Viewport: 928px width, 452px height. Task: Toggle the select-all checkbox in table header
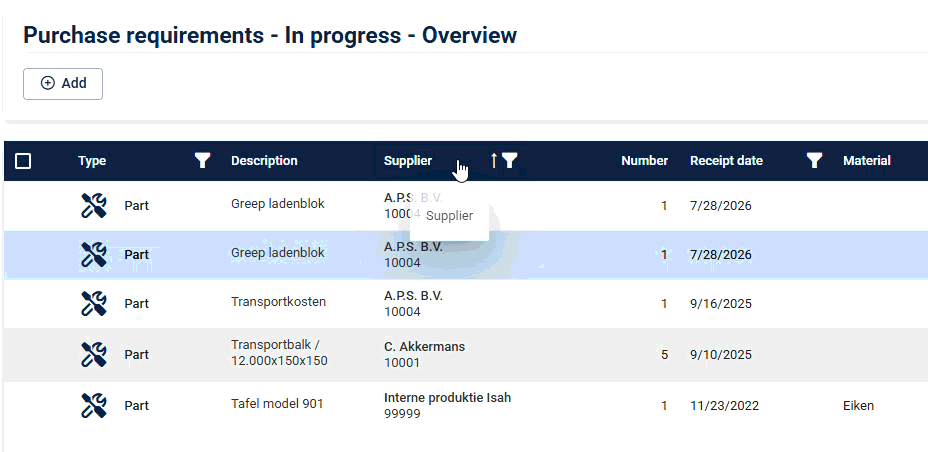24,161
